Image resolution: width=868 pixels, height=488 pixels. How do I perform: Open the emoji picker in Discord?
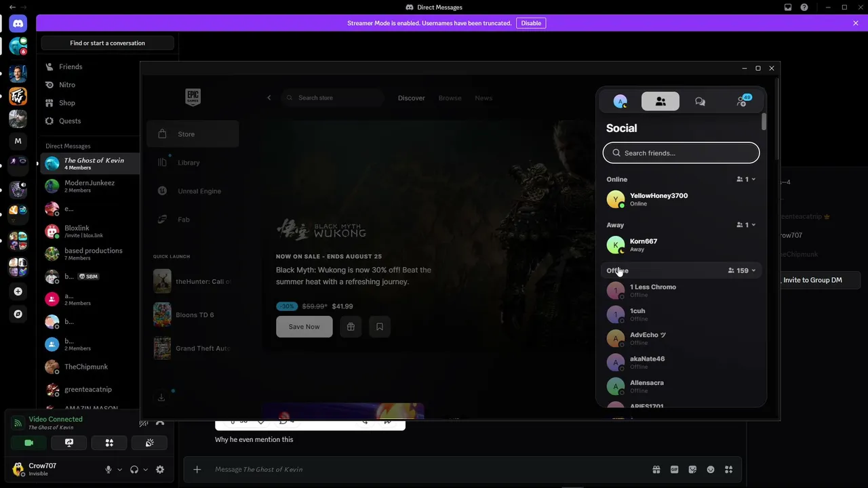(x=711, y=469)
